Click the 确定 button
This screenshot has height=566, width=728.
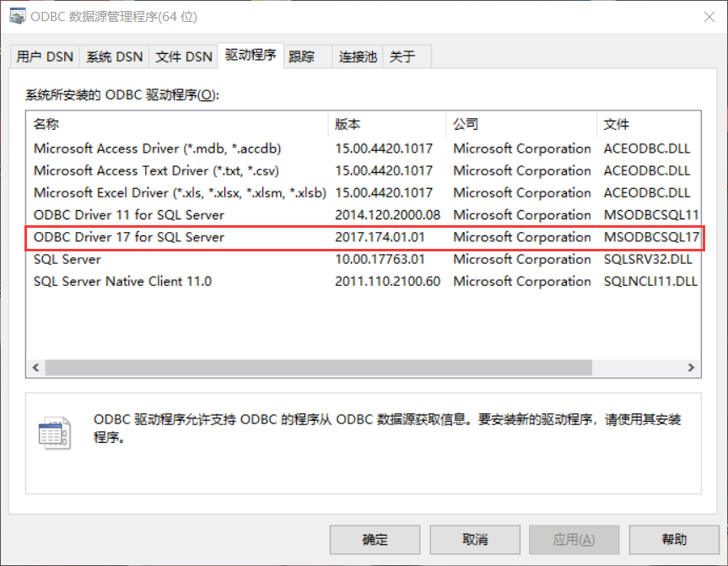coord(375,540)
